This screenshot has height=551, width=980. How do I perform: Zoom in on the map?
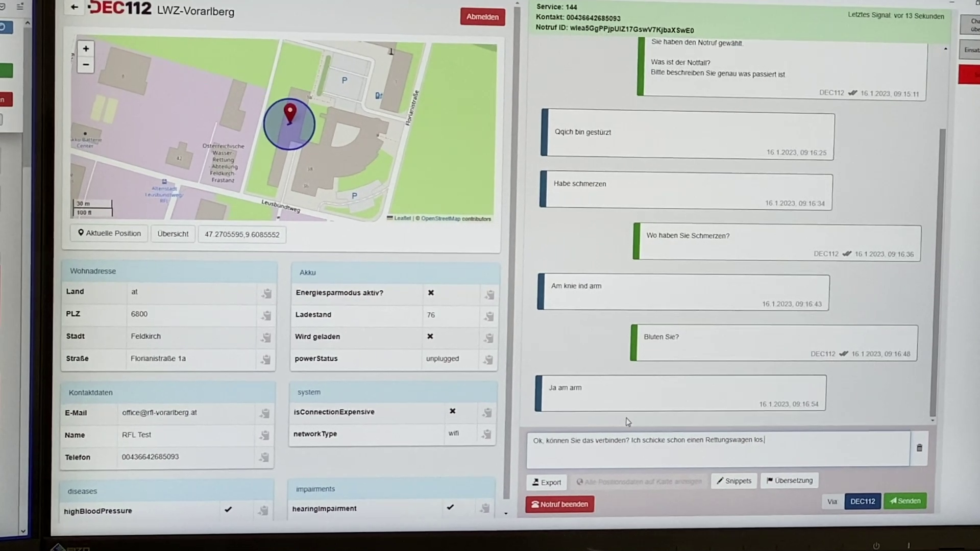pos(86,48)
